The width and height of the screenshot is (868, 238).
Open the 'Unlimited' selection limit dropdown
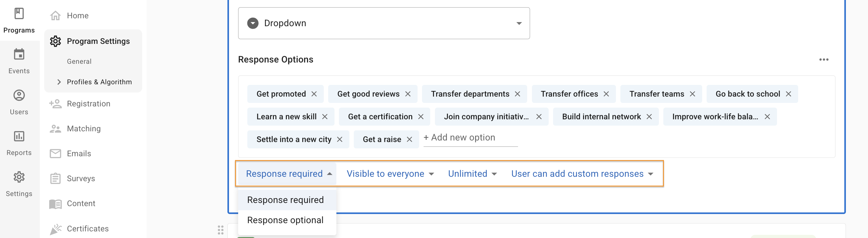[x=472, y=174]
